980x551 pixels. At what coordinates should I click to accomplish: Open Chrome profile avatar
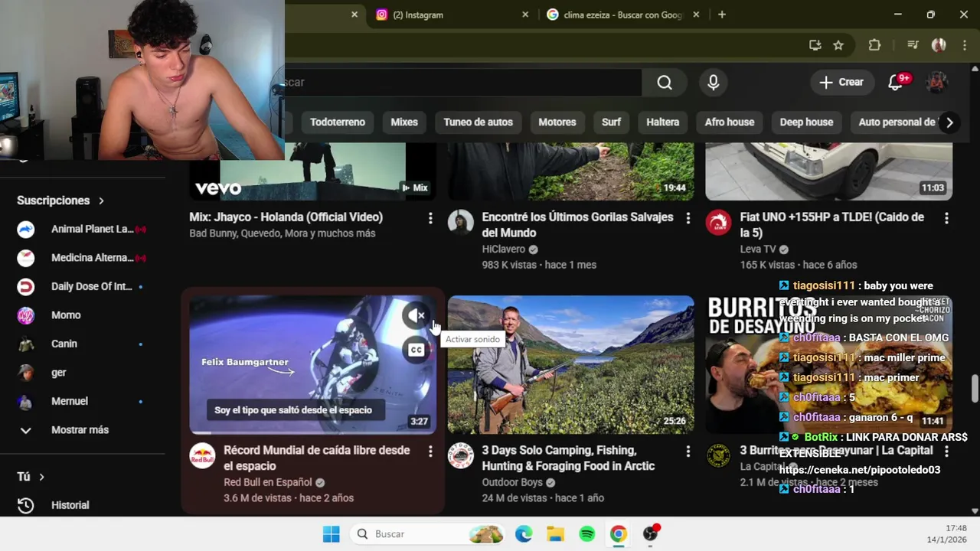pos(939,45)
